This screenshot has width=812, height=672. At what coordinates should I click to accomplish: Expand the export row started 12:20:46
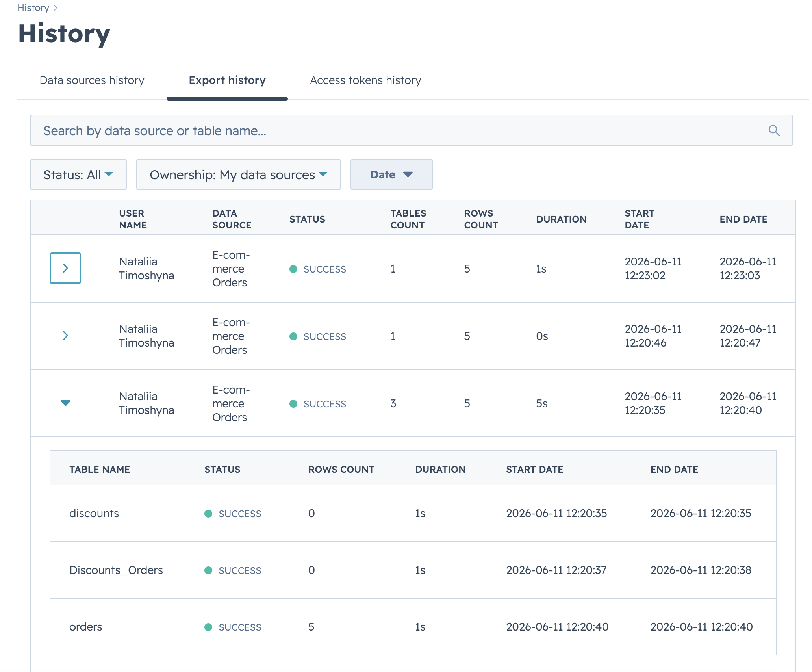point(65,336)
